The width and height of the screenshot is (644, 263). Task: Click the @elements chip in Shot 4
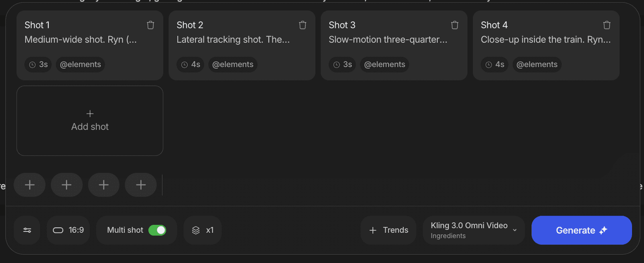(537, 65)
